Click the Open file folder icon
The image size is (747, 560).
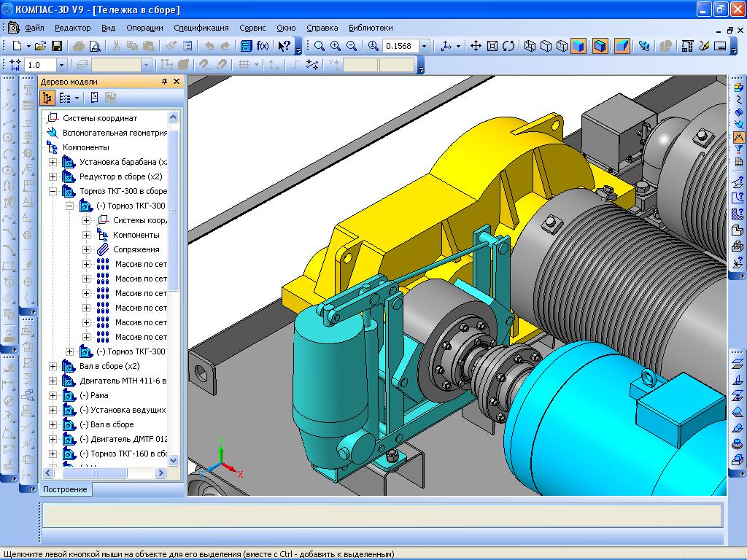pos(41,46)
